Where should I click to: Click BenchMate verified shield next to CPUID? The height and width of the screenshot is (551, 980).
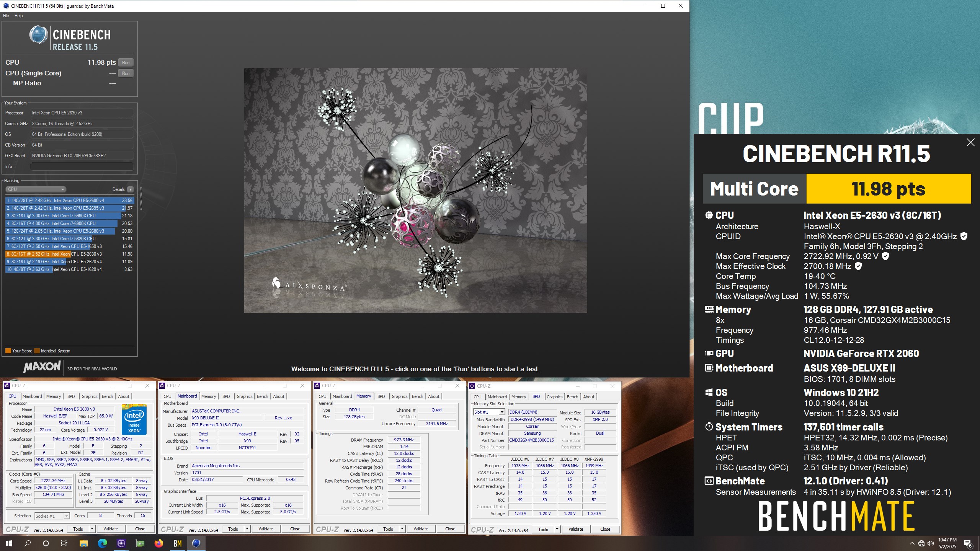(x=964, y=236)
